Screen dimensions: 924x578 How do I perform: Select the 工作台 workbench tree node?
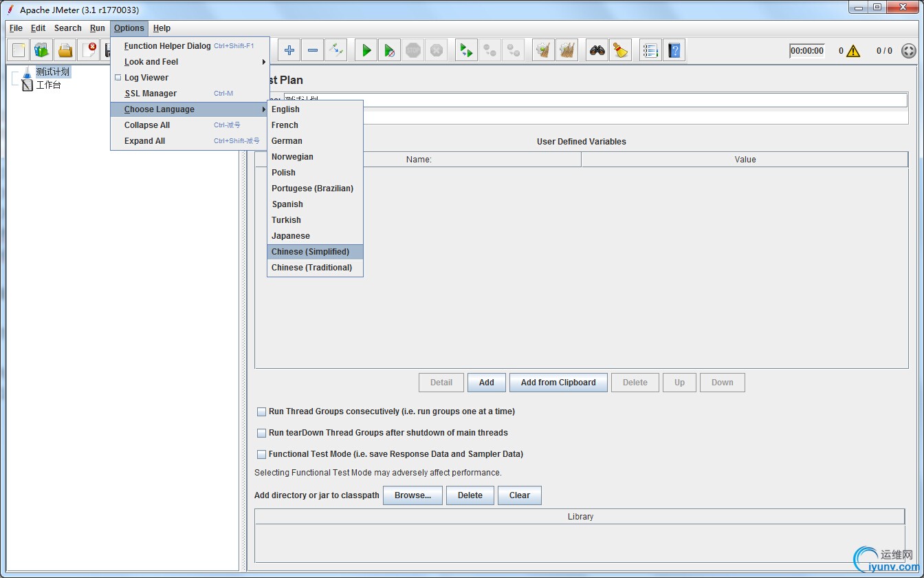pyautogui.click(x=48, y=85)
